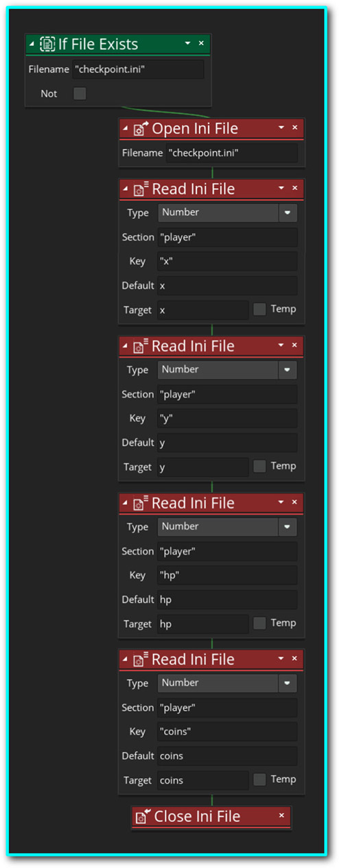Delete the If File Exists node via X

pos(201,43)
